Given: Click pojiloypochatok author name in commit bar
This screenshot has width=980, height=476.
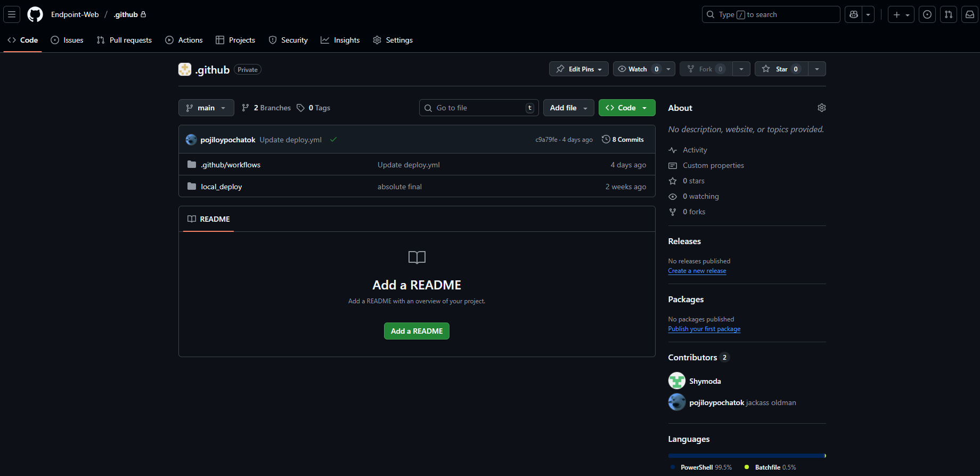Looking at the screenshot, I should coord(228,140).
